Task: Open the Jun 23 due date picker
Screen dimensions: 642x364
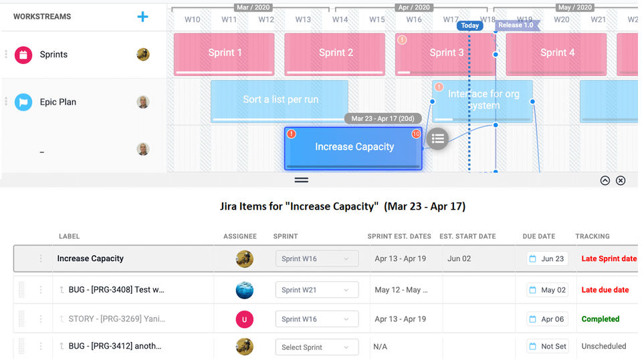Action: click(547, 258)
